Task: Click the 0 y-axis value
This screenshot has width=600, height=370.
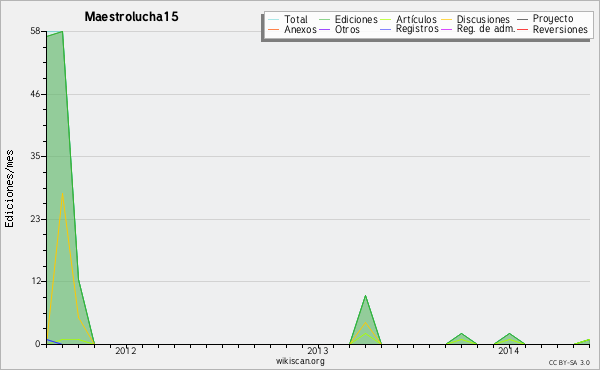Action: tap(38, 344)
